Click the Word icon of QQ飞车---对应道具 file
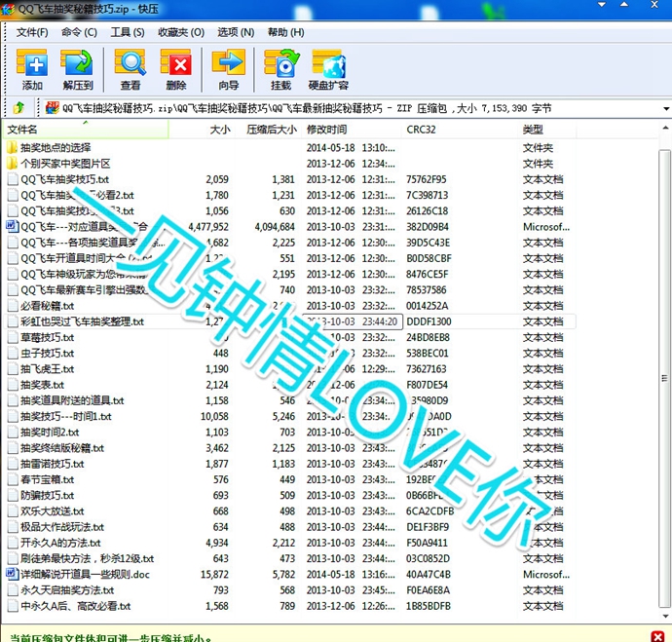672x642 pixels. click(x=13, y=226)
